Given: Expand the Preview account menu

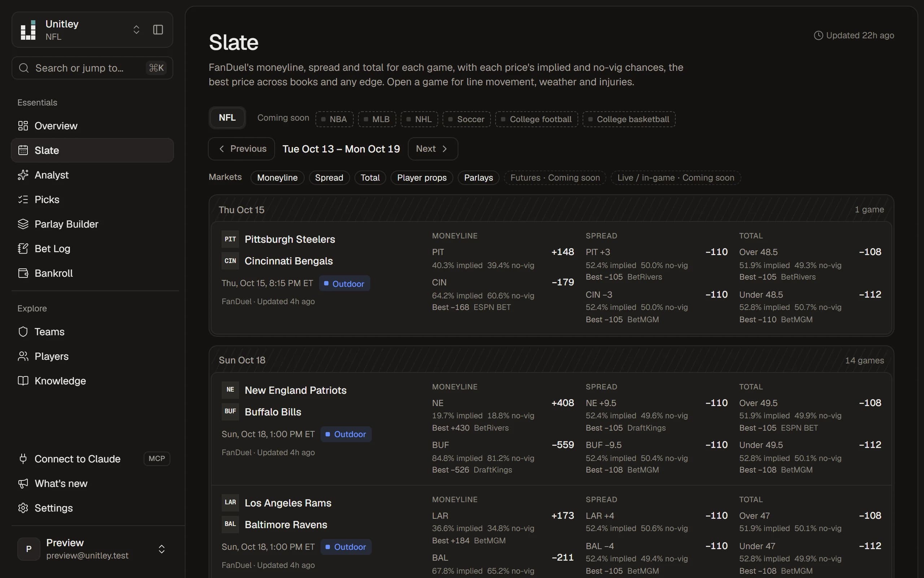Looking at the screenshot, I should click(x=161, y=549).
